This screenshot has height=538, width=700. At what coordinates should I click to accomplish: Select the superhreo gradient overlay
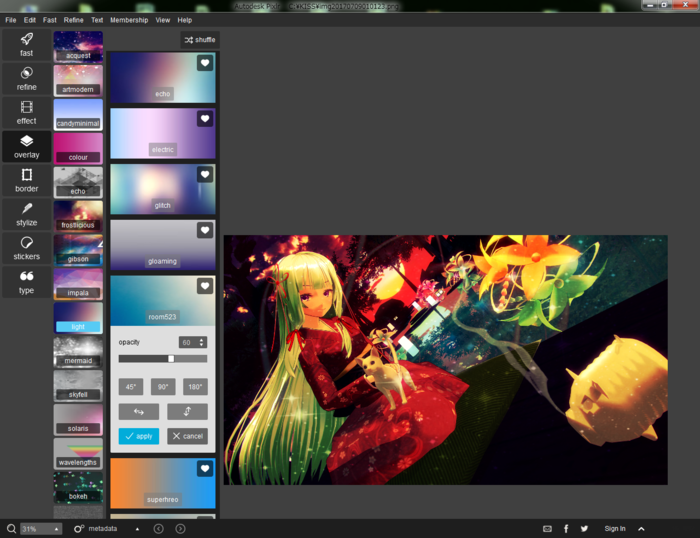(162, 484)
